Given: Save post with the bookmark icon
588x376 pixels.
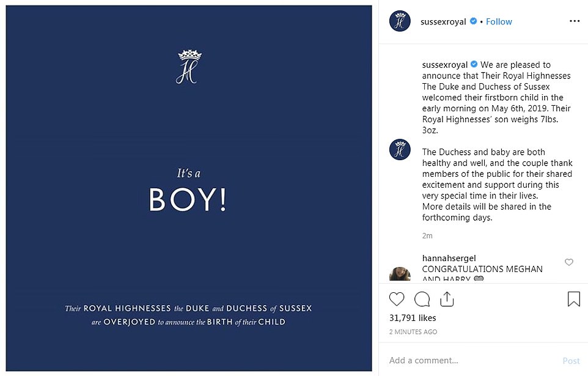Looking at the screenshot, I should coord(573,299).
